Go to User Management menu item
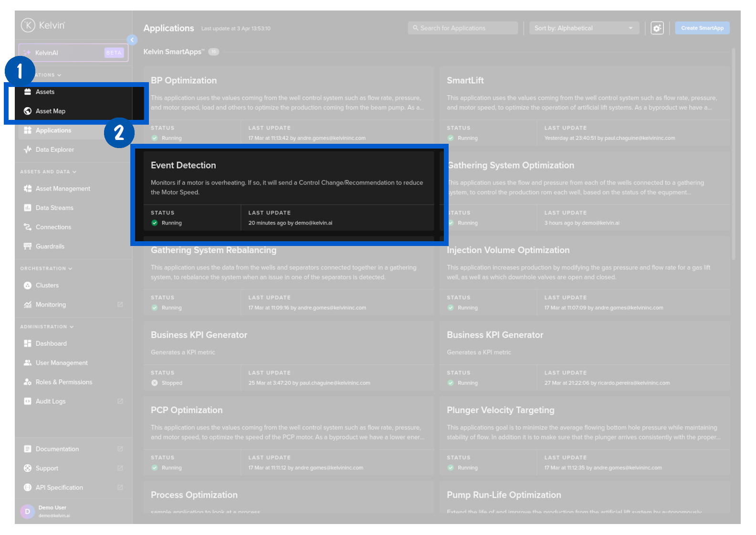Image resolution: width=756 pixels, height=535 pixels. point(62,363)
